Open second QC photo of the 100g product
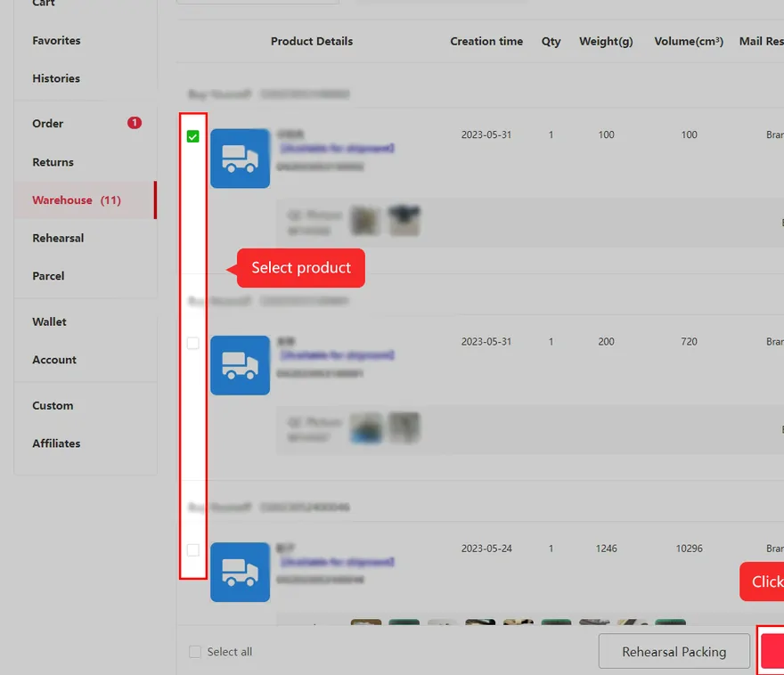Image resolution: width=784 pixels, height=675 pixels. point(404,221)
